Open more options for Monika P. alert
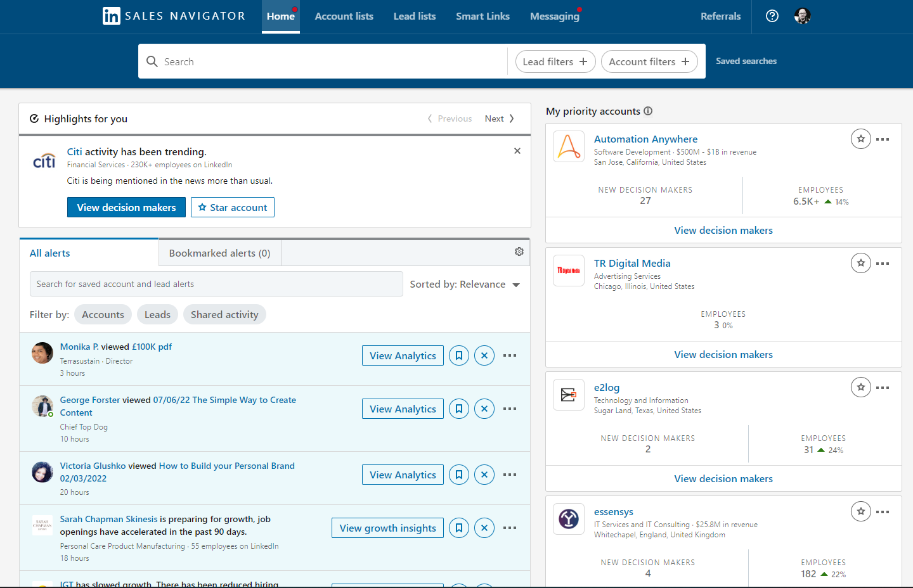 point(510,355)
